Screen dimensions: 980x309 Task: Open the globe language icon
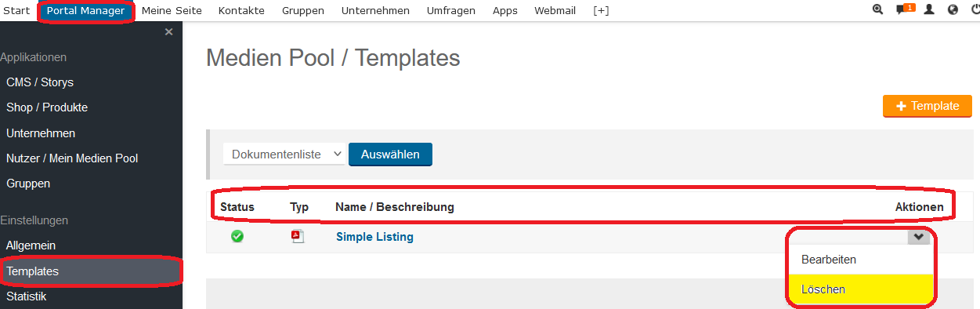(x=953, y=10)
